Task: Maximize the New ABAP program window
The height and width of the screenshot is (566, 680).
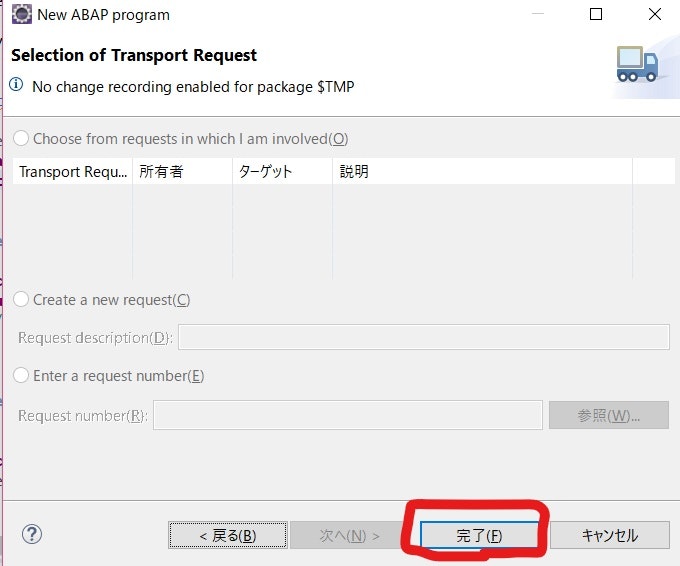Action: [596, 14]
